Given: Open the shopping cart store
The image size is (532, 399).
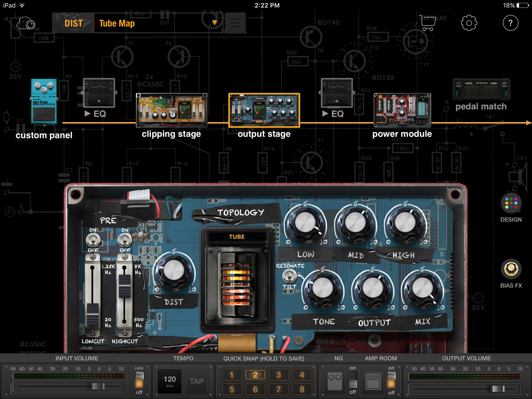Looking at the screenshot, I should 427,23.
